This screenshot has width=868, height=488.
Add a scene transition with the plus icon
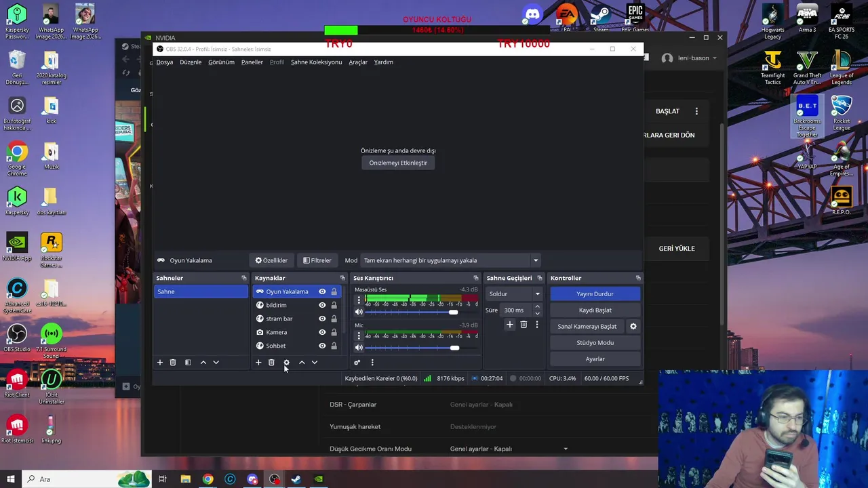tap(510, 325)
